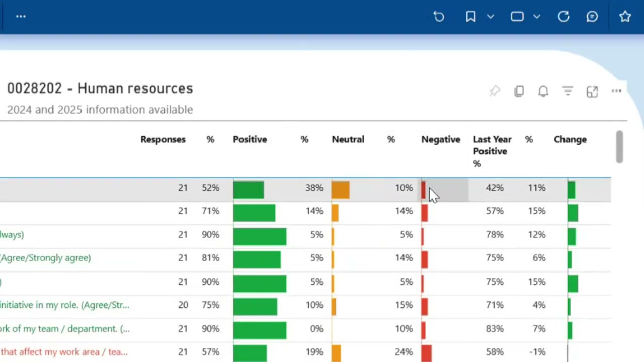
Task: Click the 83% last year value
Action: point(495,328)
